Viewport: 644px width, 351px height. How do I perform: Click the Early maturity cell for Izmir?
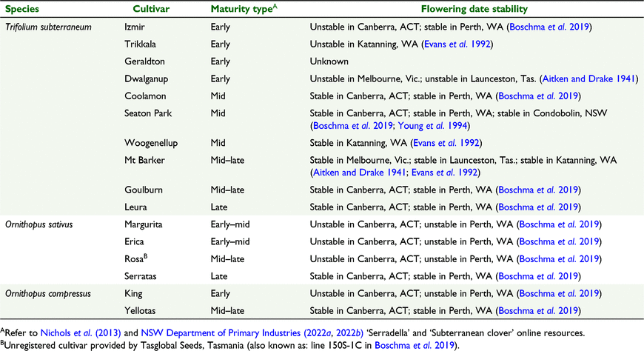[220, 27]
